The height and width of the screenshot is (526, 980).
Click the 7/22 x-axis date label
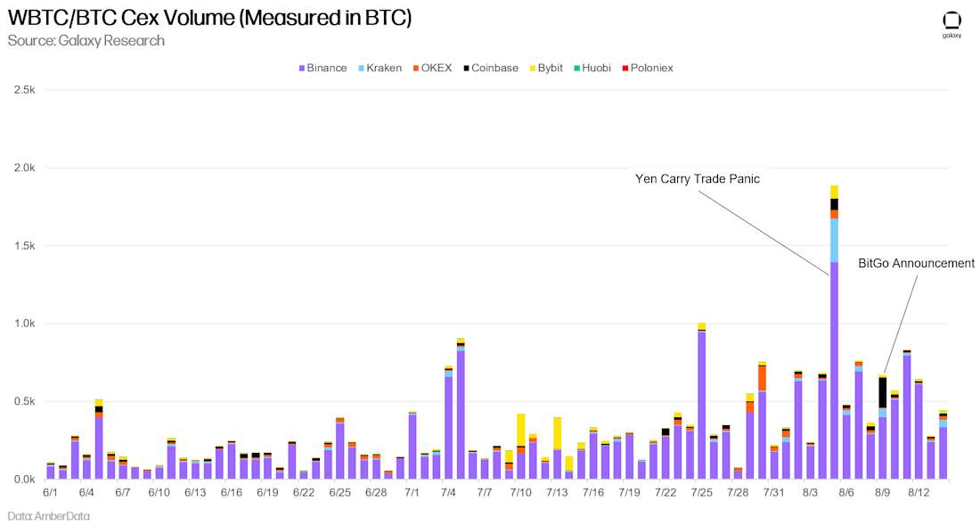(x=666, y=492)
